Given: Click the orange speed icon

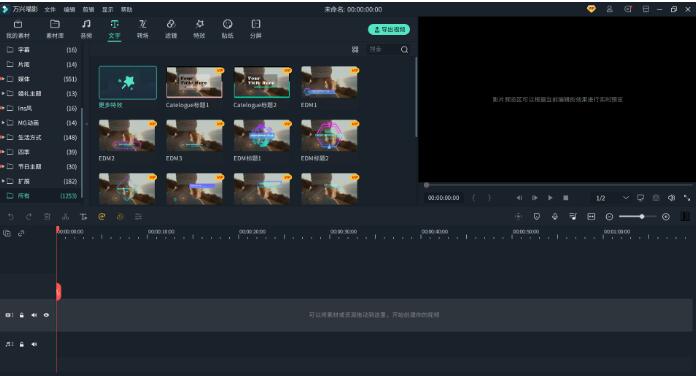Looking at the screenshot, I should 102,217.
